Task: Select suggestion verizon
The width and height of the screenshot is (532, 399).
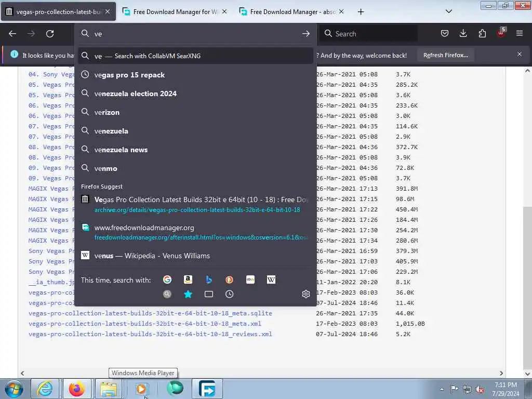Action: point(195,112)
